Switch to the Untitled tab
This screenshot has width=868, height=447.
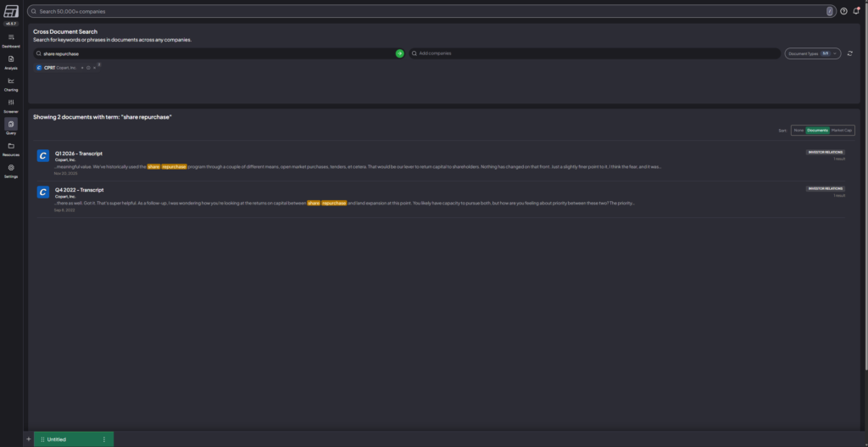tap(74, 439)
